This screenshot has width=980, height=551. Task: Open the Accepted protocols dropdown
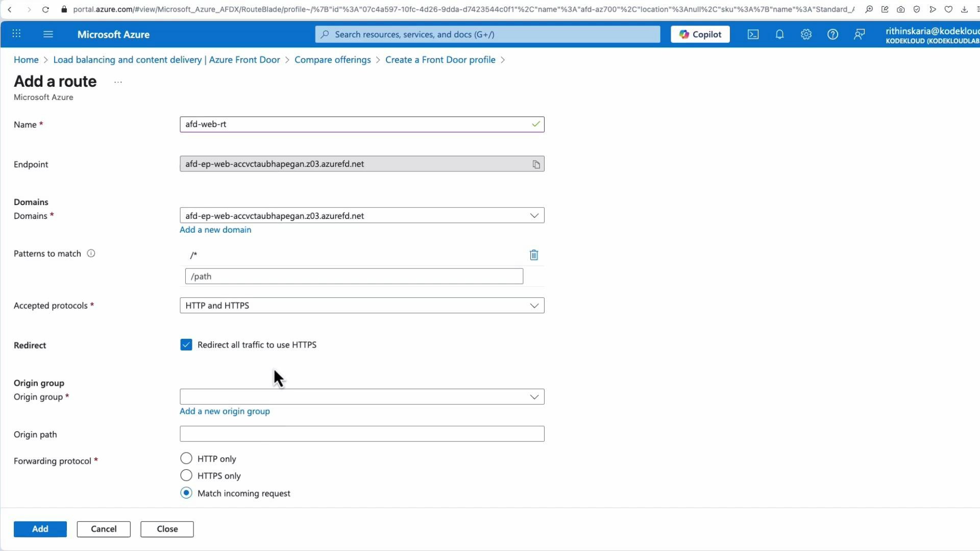[534, 306]
